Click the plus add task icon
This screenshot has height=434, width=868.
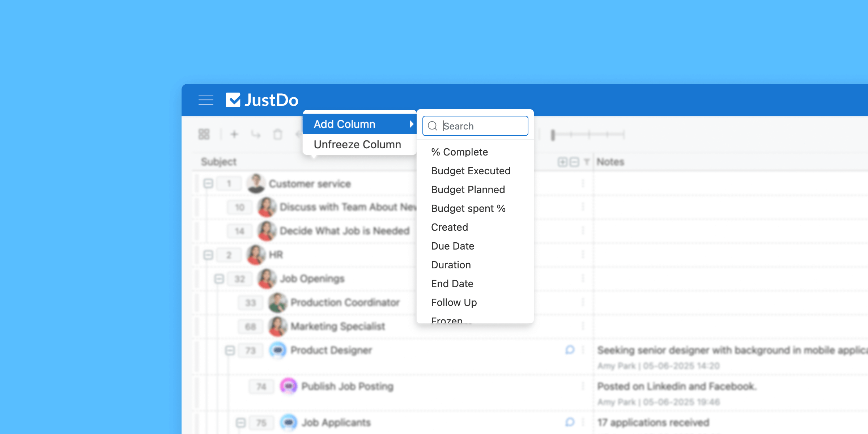pos(234,135)
